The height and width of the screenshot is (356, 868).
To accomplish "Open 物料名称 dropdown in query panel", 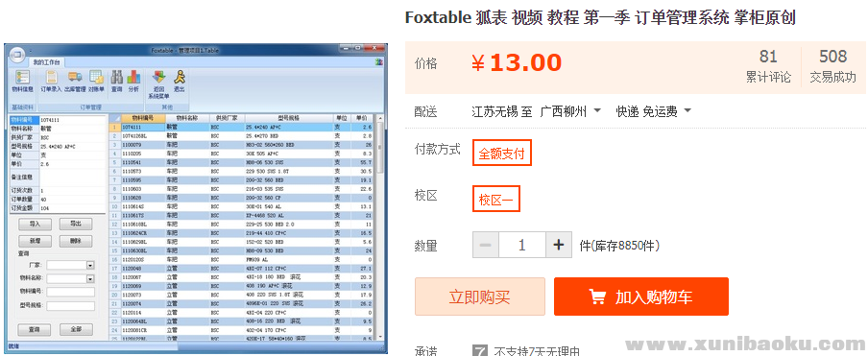I will click(x=90, y=279).
